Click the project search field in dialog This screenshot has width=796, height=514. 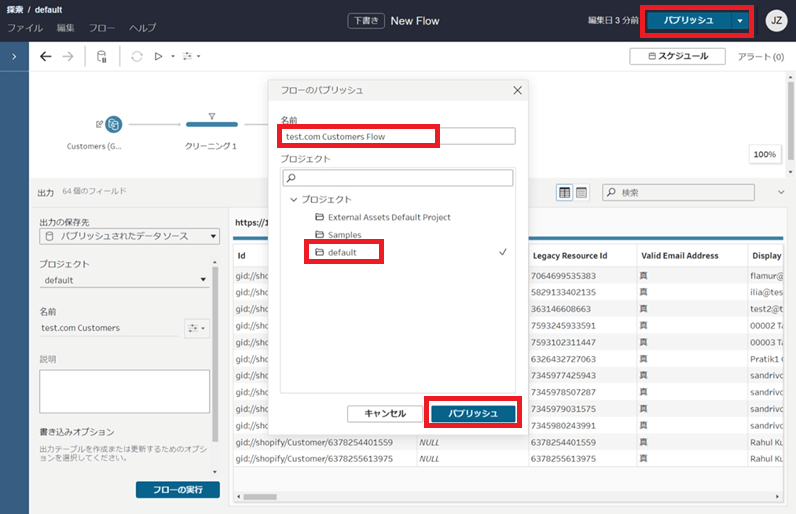(x=398, y=178)
